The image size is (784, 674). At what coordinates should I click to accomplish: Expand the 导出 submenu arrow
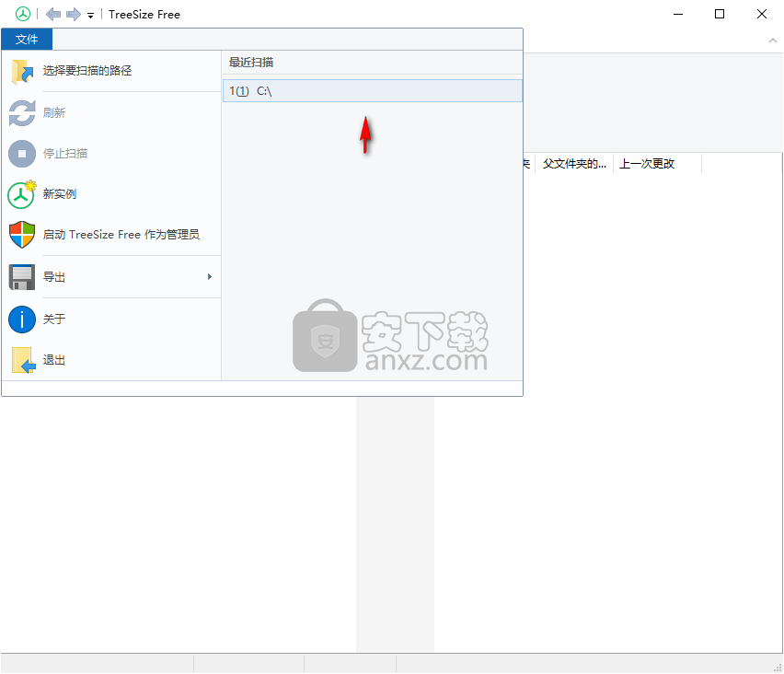tap(210, 277)
